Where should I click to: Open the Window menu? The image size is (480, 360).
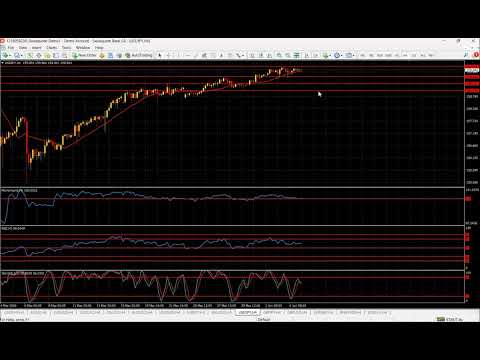coord(83,48)
